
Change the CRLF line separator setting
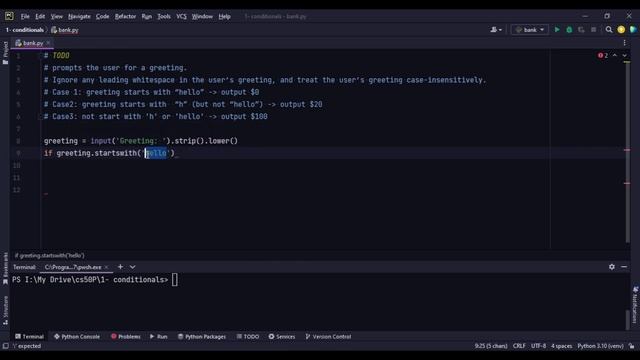[x=519, y=346]
